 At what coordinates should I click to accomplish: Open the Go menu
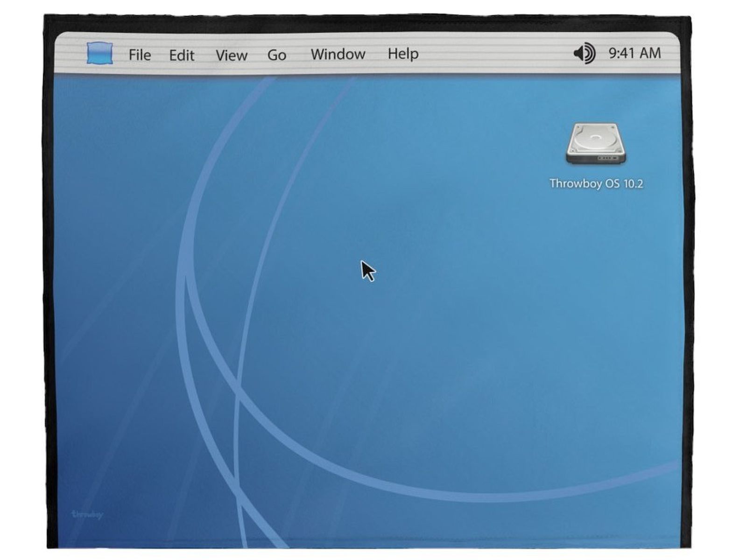(x=276, y=54)
